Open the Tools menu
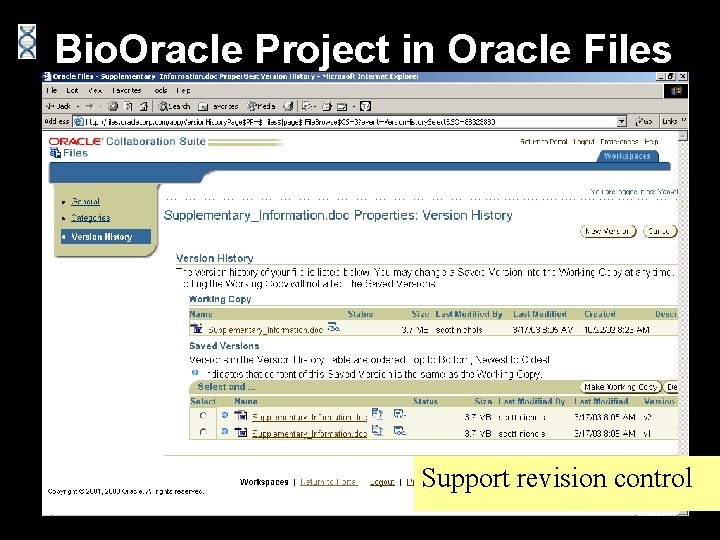The width and height of the screenshot is (720, 540). pos(161,90)
